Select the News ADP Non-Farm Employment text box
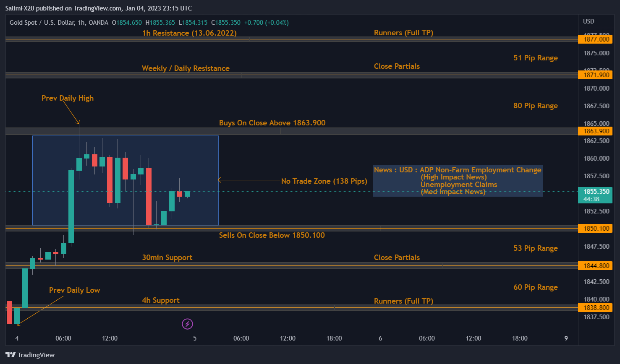The width and height of the screenshot is (620, 364). (x=458, y=180)
